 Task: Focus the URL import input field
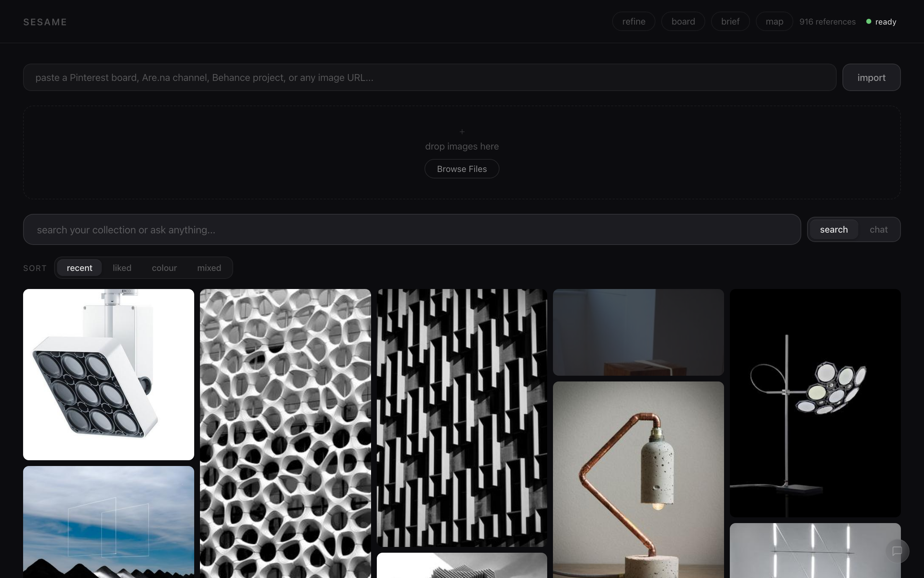click(430, 77)
